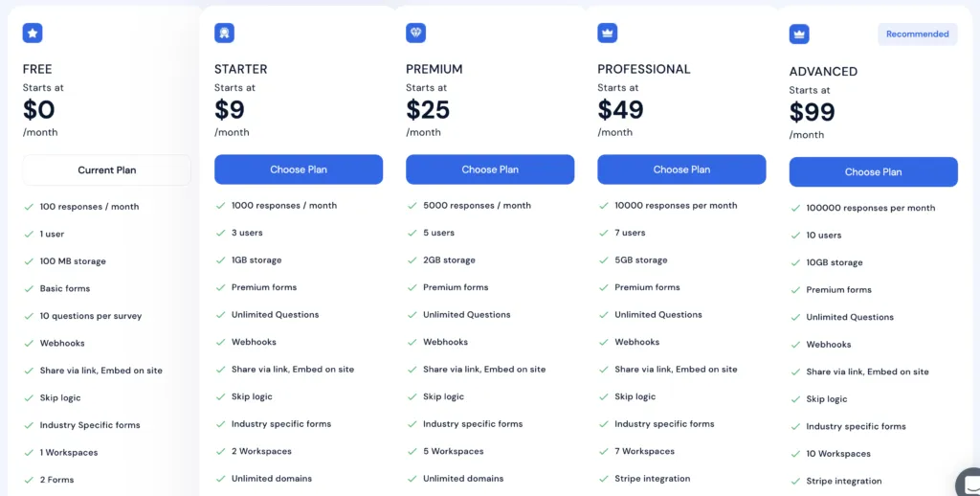
Task: Click the star icon above the FREE plan
Action: pos(33,34)
